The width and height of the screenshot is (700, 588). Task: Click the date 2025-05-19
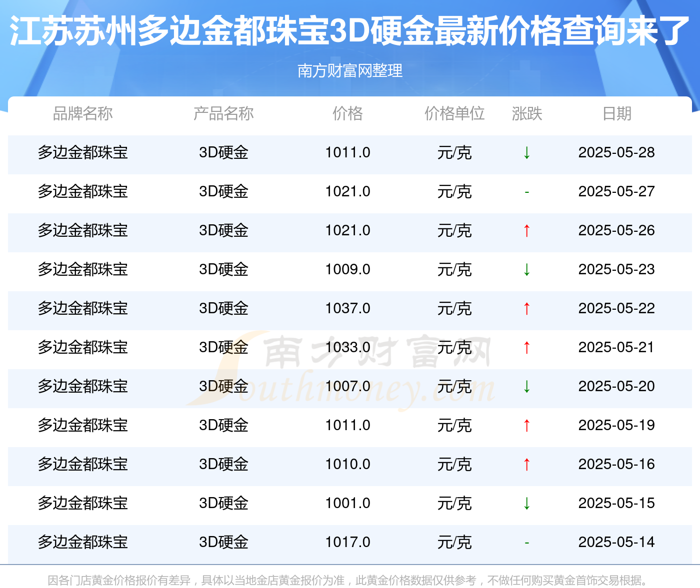click(x=616, y=425)
